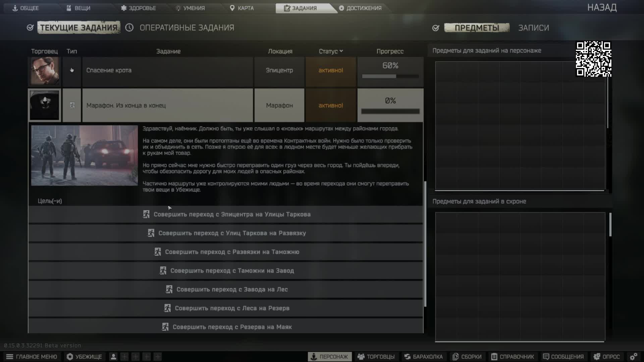Viewport: 644px width, 362px height.
Task: Open the ТОРГОВЦЫ traders screen
Action: tap(376, 357)
